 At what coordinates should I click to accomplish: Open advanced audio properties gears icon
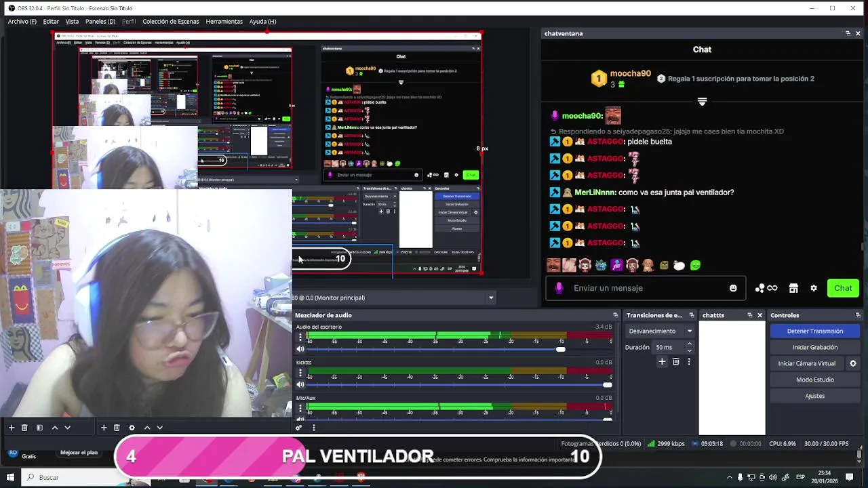[x=298, y=428]
